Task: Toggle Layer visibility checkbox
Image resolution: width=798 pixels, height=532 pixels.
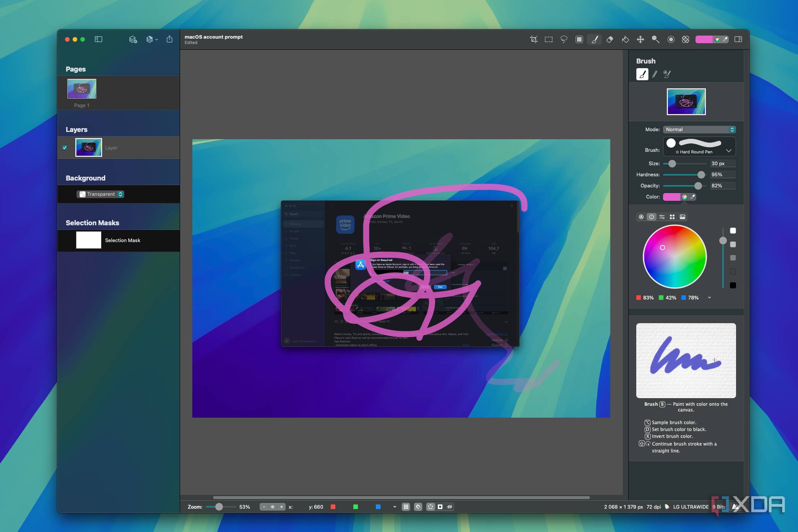Action: click(x=65, y=148)
